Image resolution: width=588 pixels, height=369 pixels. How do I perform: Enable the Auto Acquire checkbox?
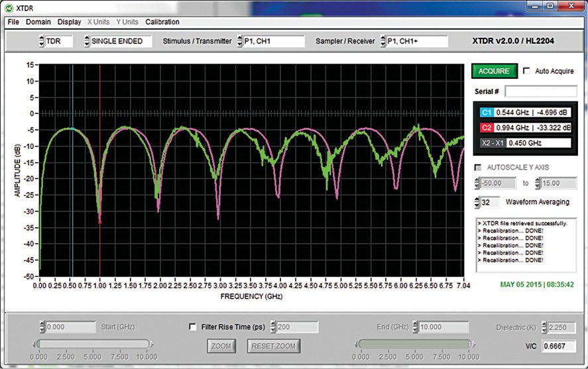[x=526, y=71]
